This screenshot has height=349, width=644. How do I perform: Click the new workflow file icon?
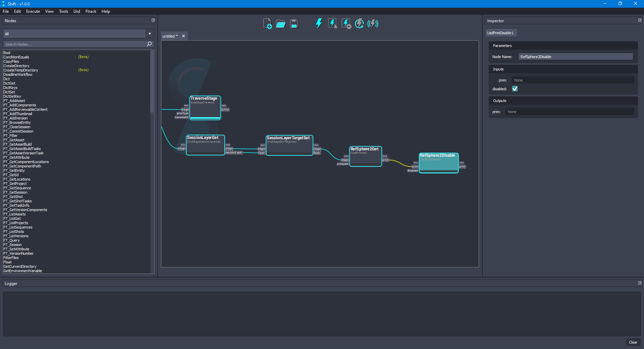267,24
